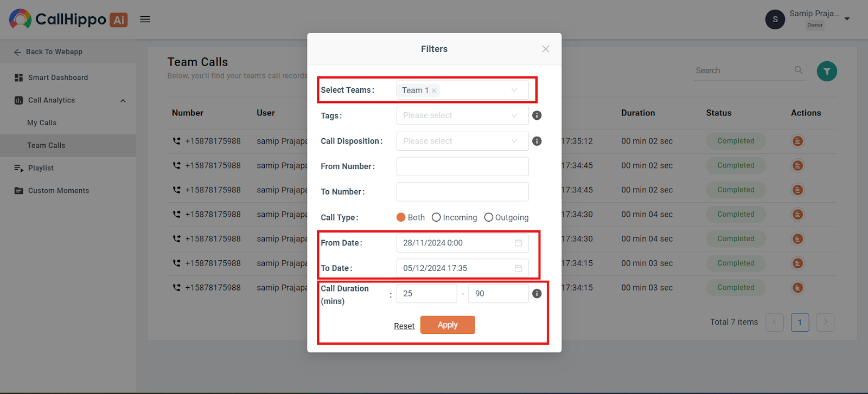868x394 pixels.
Task: Click the Duration column header
Action: pos(638,113)
